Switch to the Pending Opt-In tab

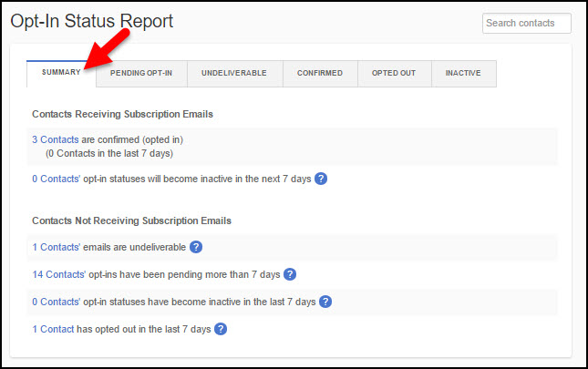141,74
